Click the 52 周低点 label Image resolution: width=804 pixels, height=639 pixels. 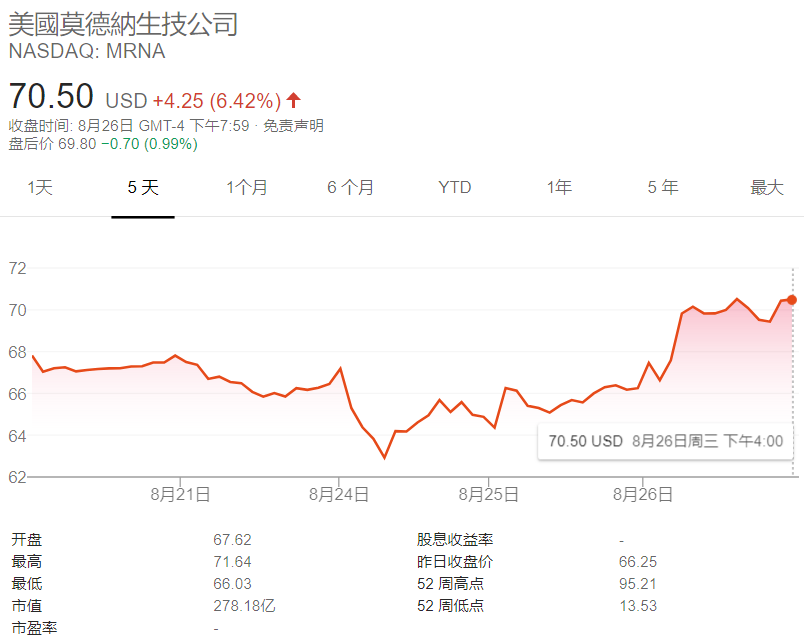pyautogui.click(x=450, y=606)
